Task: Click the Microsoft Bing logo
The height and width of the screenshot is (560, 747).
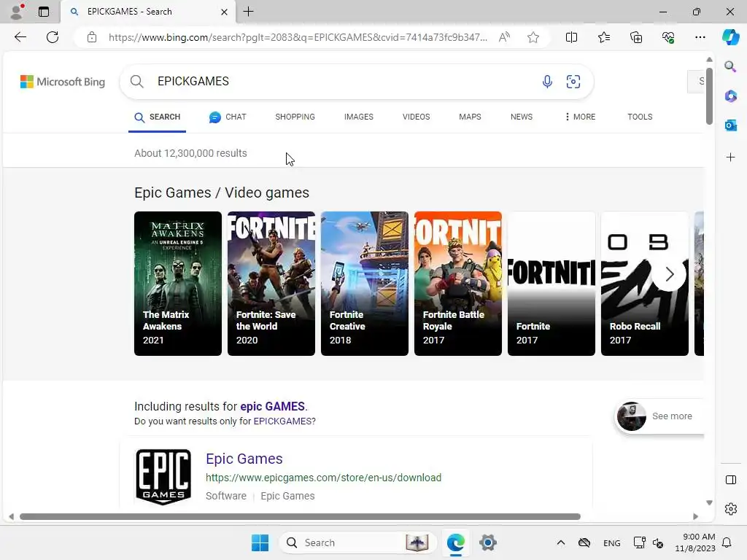Action: pyautogui.click(x=63, y=82)
